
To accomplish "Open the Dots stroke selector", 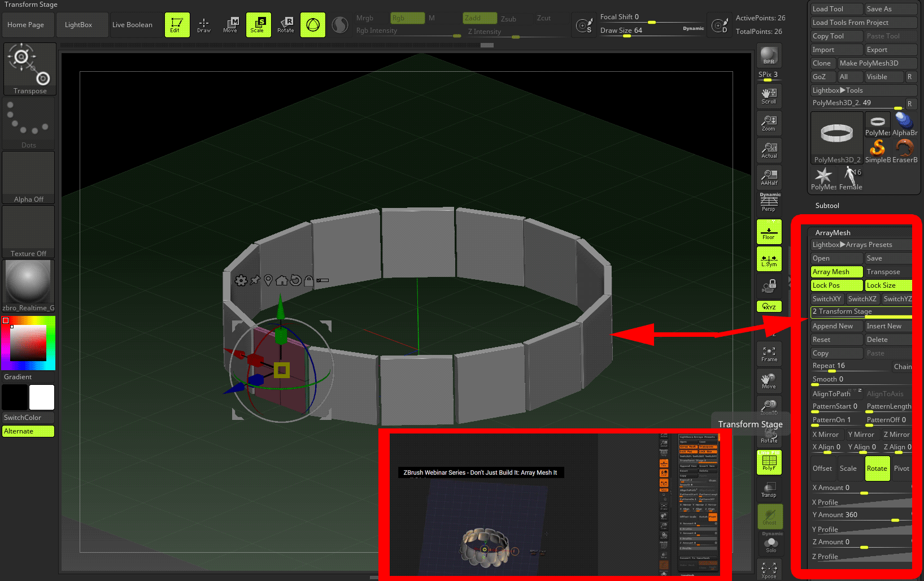I will 29,123.
